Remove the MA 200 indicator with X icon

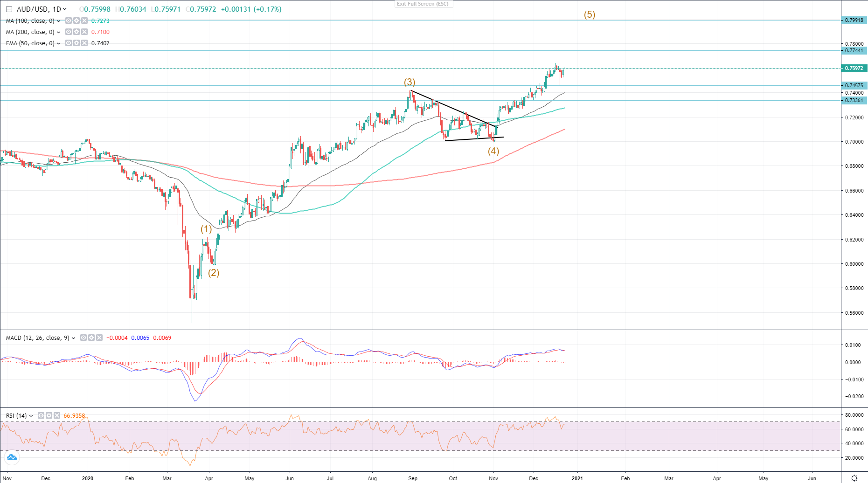pos(84,32)
